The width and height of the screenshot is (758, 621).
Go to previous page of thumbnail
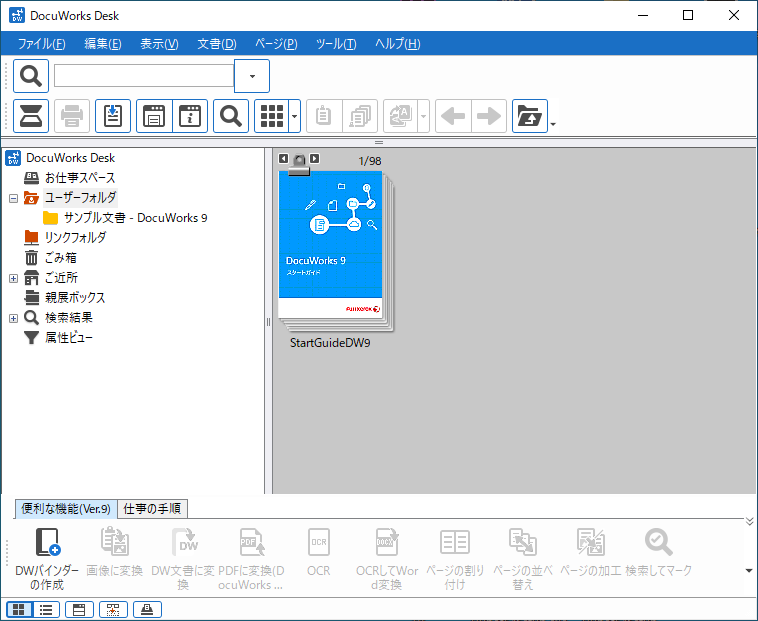point(283,159)
